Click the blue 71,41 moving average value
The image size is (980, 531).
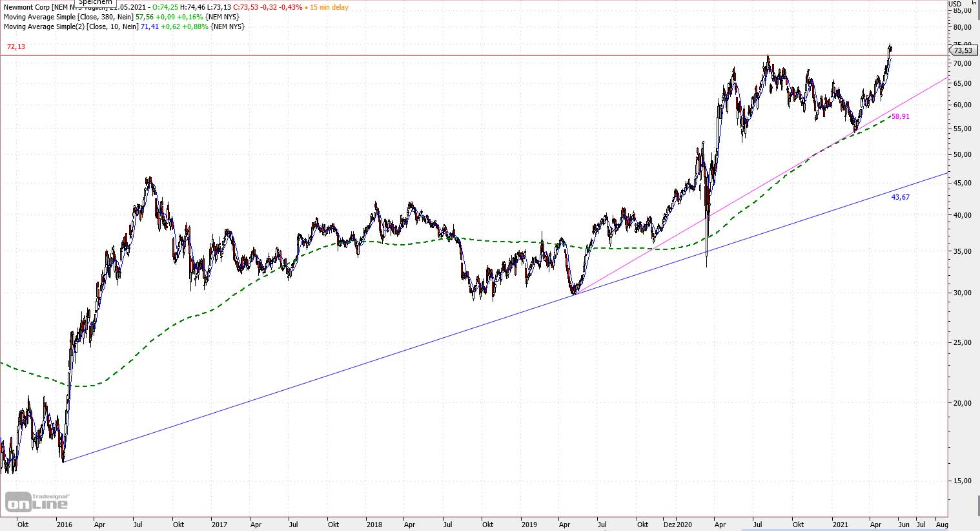tap(149, 26)
